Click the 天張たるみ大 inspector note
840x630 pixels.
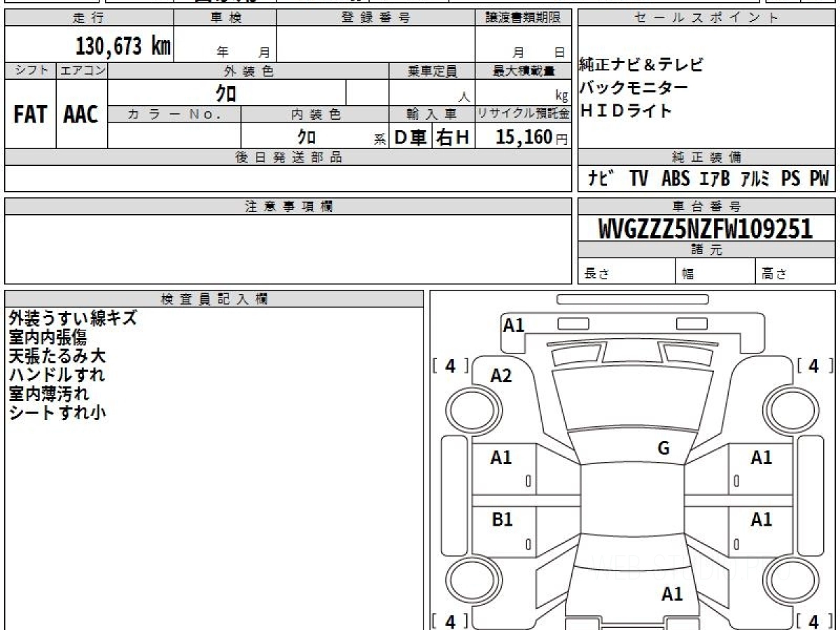(x=57, y=356)
